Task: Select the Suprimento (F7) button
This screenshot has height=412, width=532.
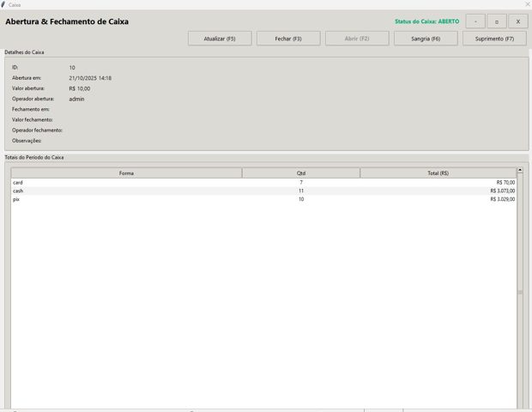Action: click(x=494, y=39)
